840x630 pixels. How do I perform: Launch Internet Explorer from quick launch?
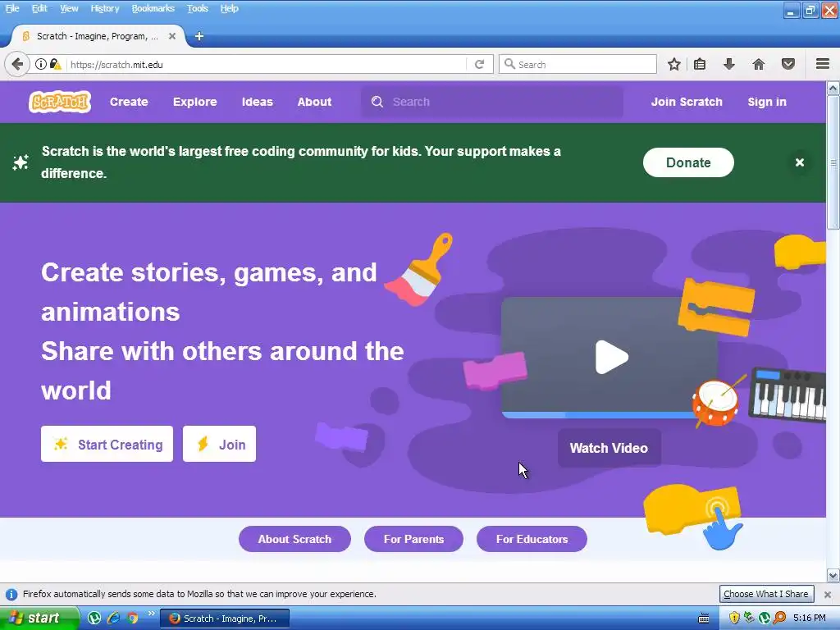coord(113,619)
